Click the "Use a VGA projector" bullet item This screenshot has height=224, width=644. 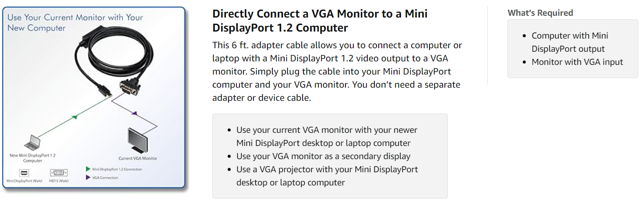click(x=327, y=176)
